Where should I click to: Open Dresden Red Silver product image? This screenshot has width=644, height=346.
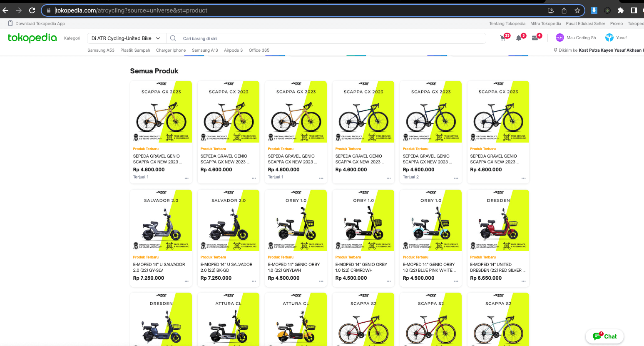(x=498, y=221)
